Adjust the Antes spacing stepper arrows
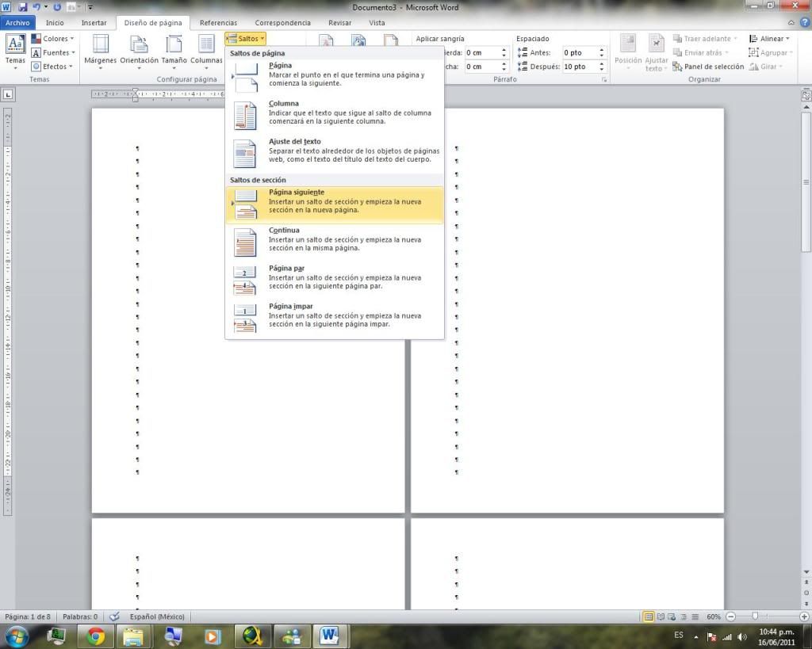 click(602, 53)
